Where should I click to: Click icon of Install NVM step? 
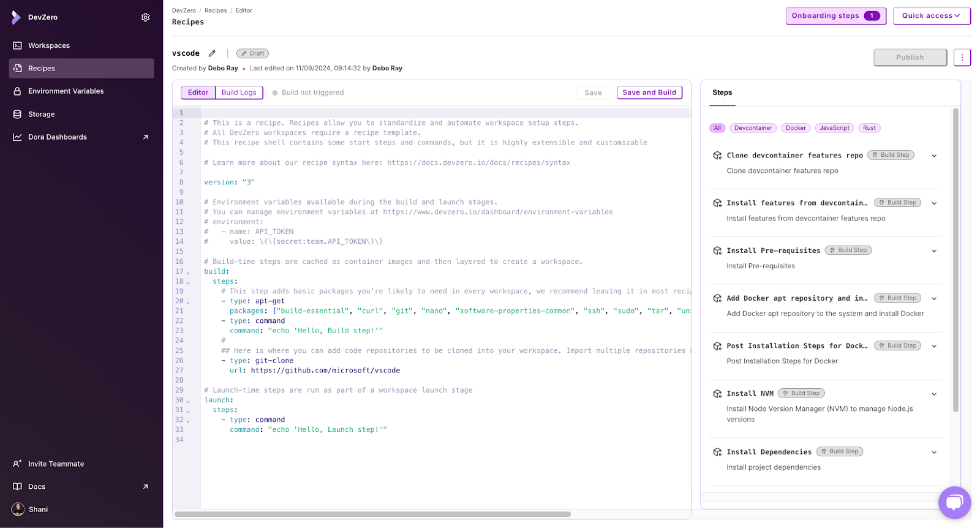[x=717, y=394]
